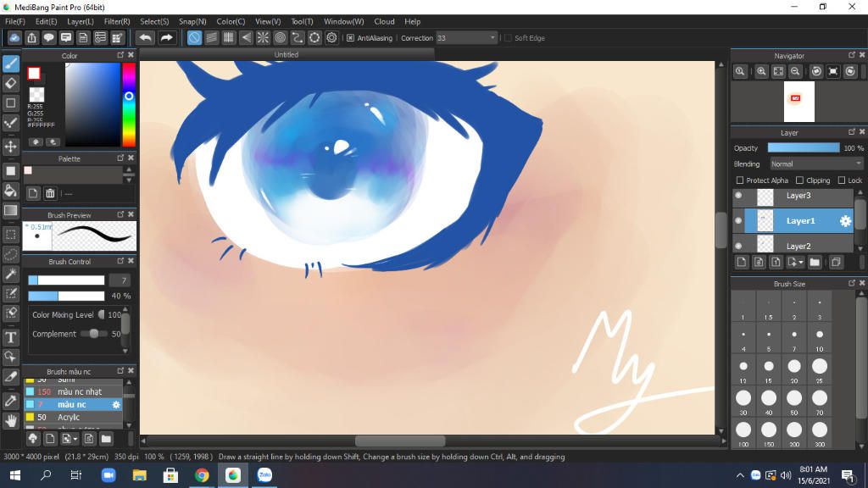Enable the Lock checkbox

coord(842,180)
